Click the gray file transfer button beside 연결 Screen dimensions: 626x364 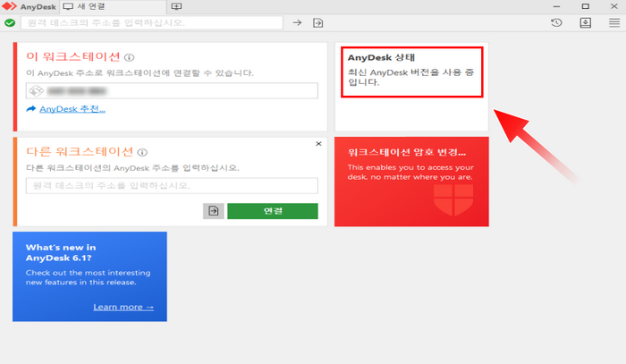(214, 211)
